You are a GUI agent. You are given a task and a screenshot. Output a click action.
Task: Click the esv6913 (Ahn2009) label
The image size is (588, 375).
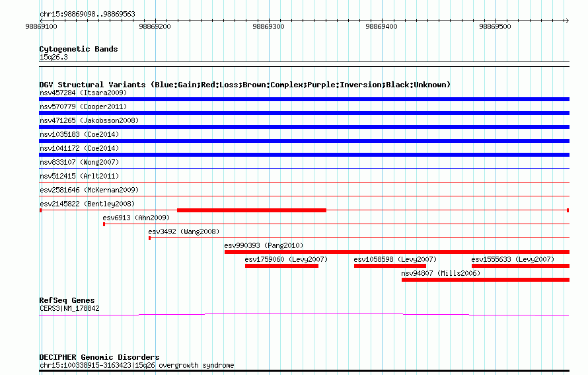pos(136,218)
